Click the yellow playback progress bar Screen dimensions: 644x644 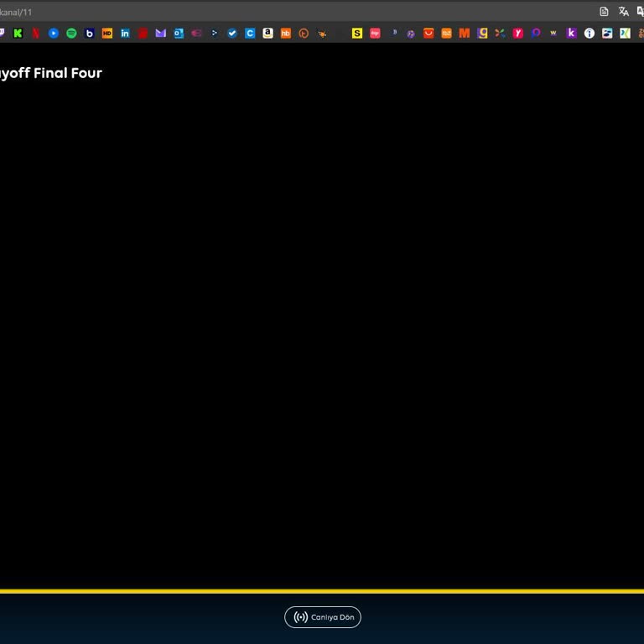tap(322, 591)
